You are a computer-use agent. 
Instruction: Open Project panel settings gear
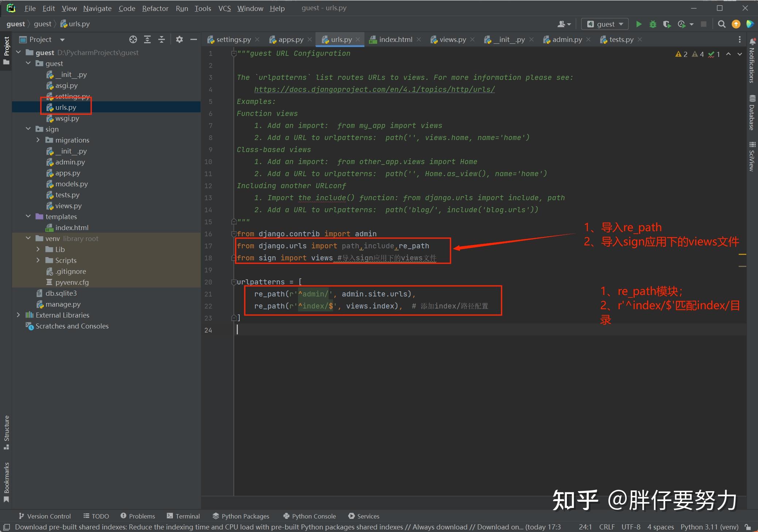179,39
